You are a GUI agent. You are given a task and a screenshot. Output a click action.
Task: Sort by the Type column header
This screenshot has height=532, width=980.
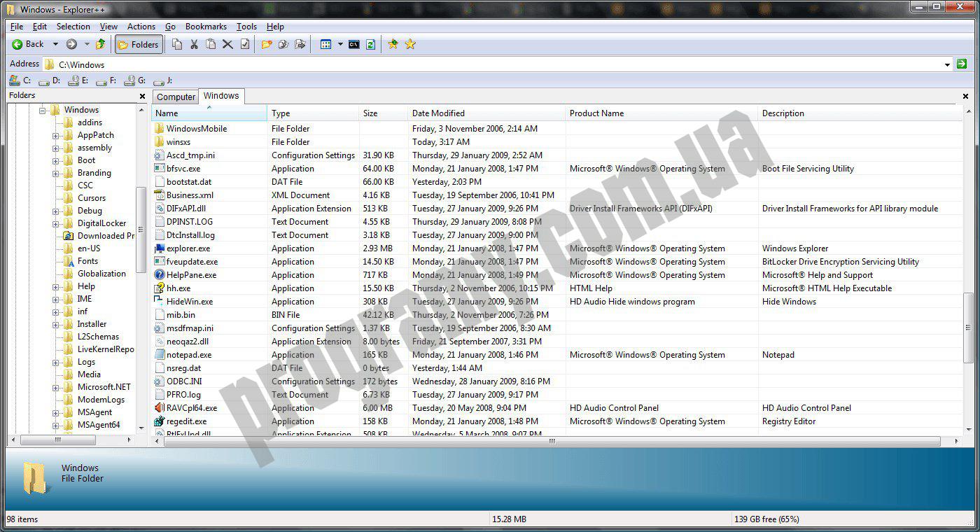pyautogui.click(x=313, y=113)
